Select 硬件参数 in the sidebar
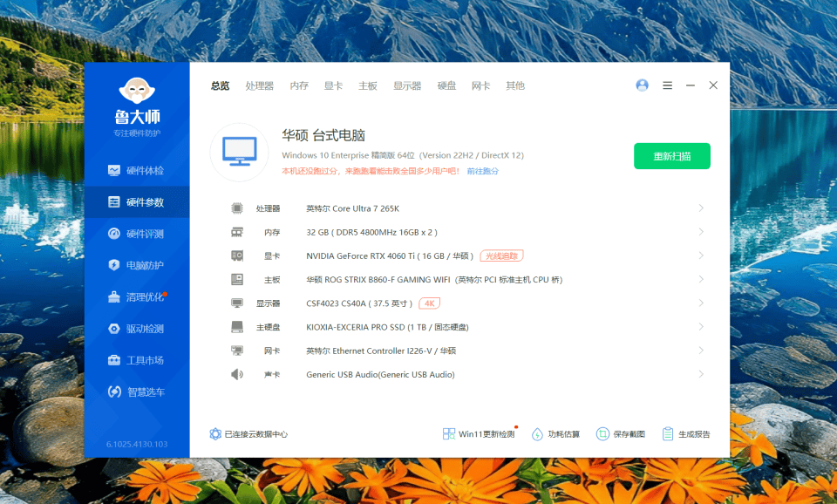837x504 pixels. click(x=137, y=202)
